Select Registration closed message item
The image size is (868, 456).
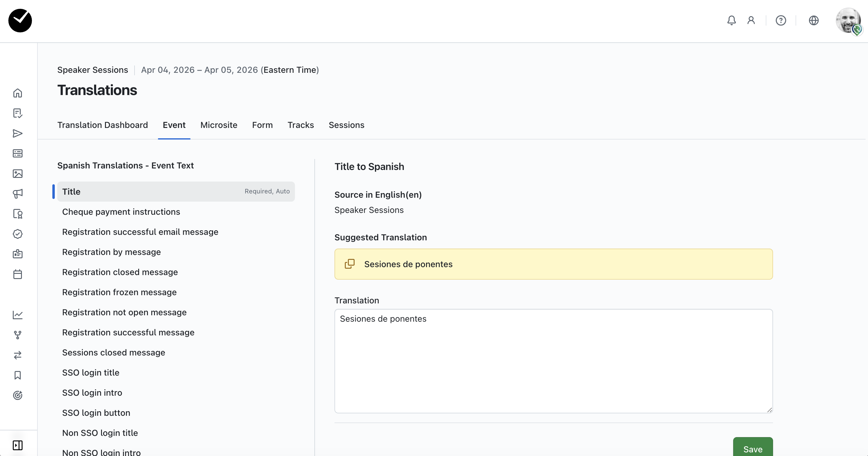[x=120, y=272]
